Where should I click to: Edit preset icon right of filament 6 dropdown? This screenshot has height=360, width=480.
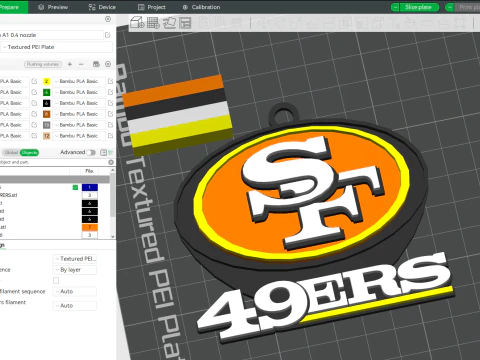tap(111, 103)
